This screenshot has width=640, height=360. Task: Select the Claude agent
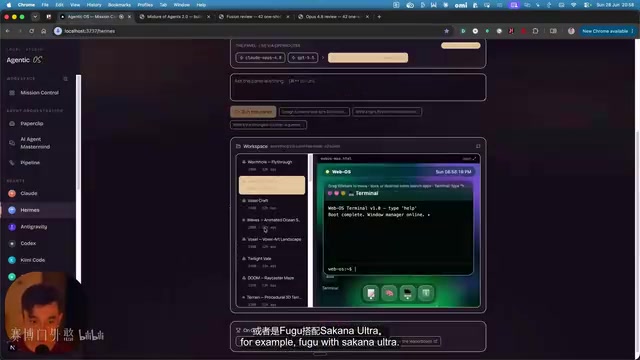(29, 193)
